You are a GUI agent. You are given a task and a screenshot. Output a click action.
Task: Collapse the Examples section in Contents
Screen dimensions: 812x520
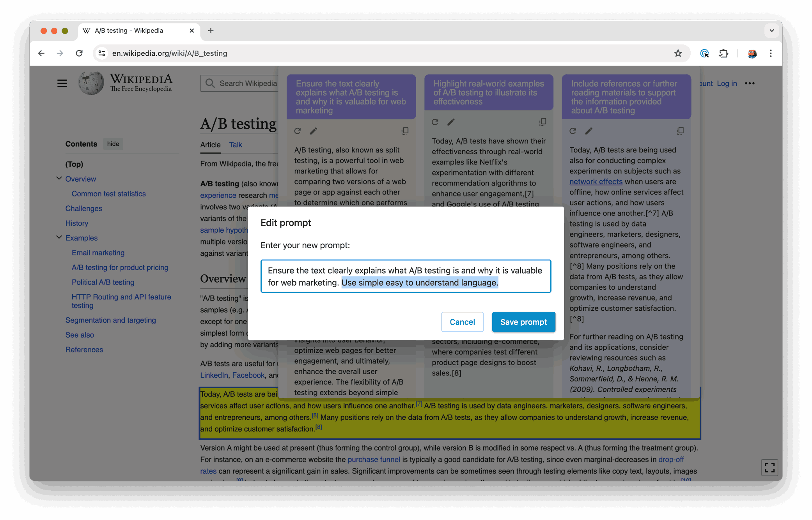pos(59,237)
